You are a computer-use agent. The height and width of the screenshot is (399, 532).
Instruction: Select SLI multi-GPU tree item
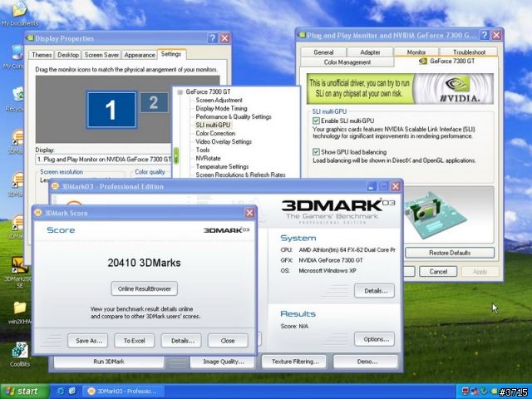[x=213, y=125]
